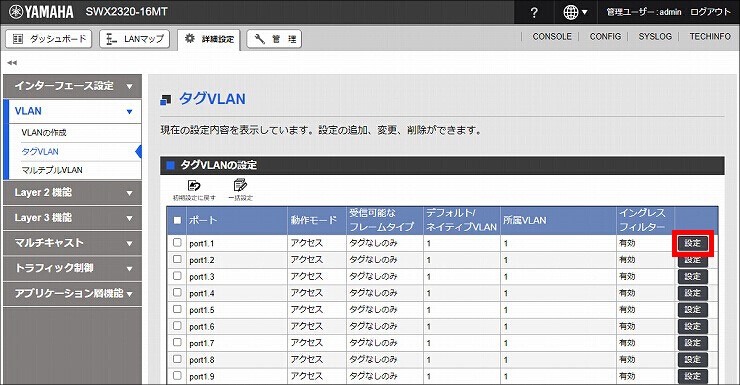Screen dimensions: 740x385
Task: Check the port1.7 row checkbox
Action: tap(177, 342)
